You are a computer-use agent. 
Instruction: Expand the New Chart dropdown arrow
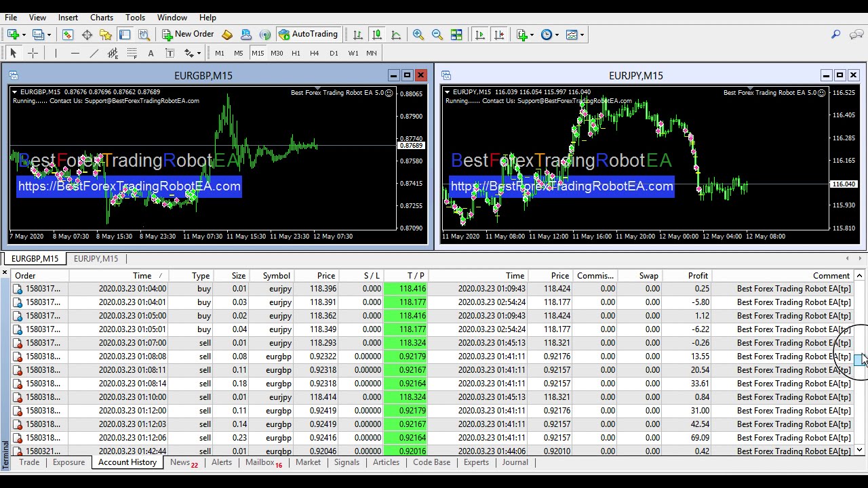(24, 35)
